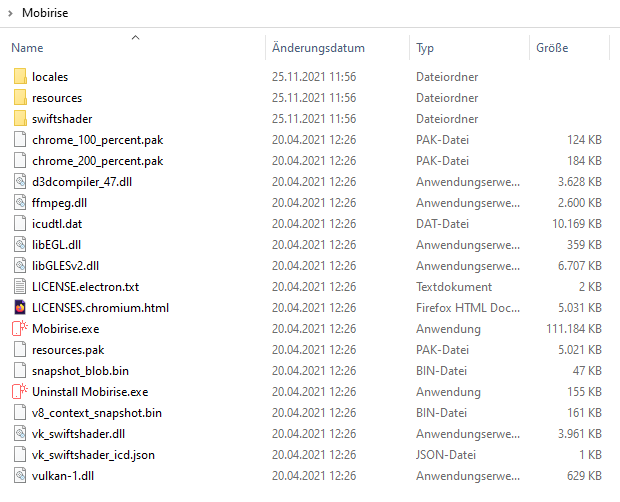The image size is (620, 502).
Task: Sort by Größe column header
Action: point(552,48)
